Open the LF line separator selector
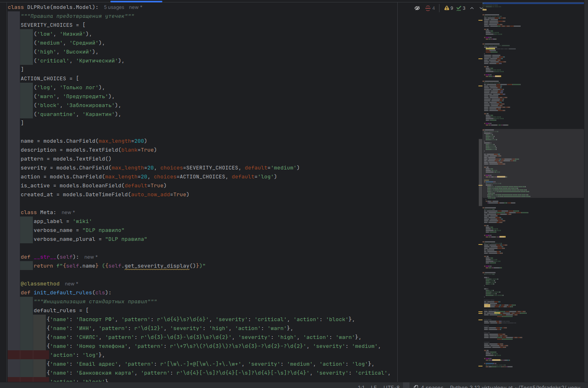Screen dimensions: 588x388 (x=374, y=386)
